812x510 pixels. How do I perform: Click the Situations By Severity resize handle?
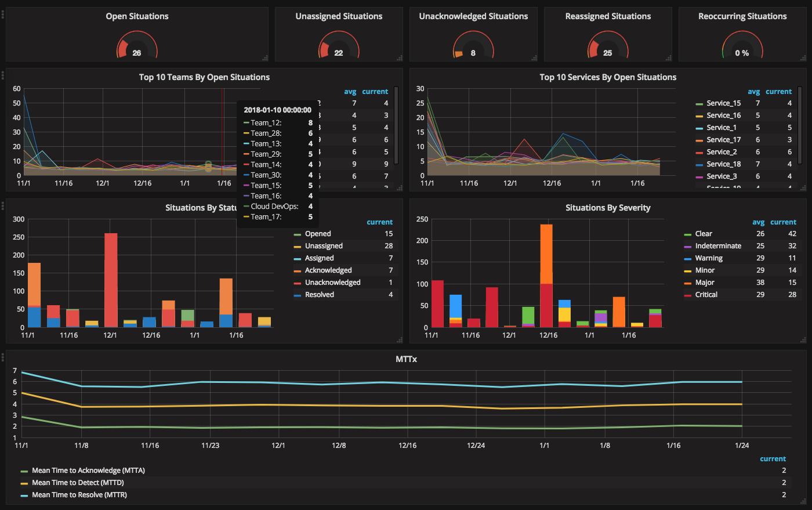click(803, 340)
